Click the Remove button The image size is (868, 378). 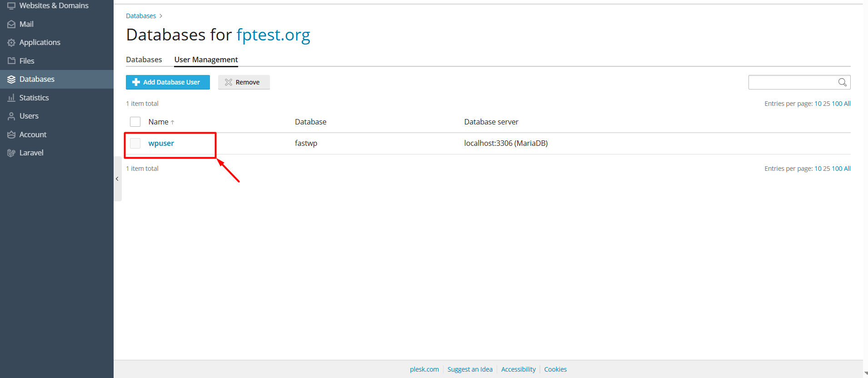[244, 82]
